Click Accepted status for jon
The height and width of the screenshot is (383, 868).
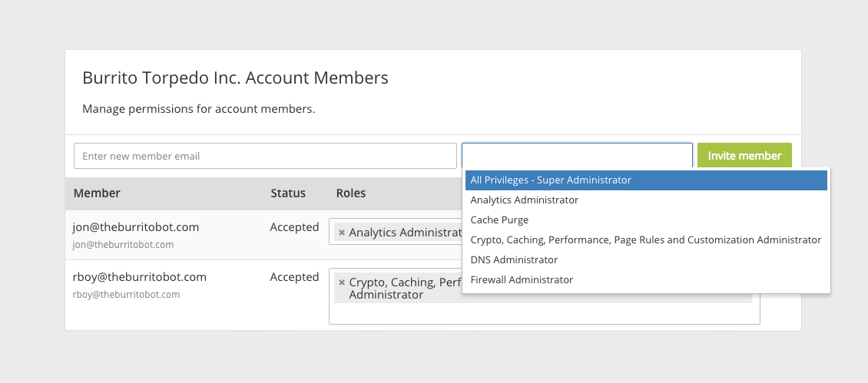pyautogui.click(x=294, y=227)
